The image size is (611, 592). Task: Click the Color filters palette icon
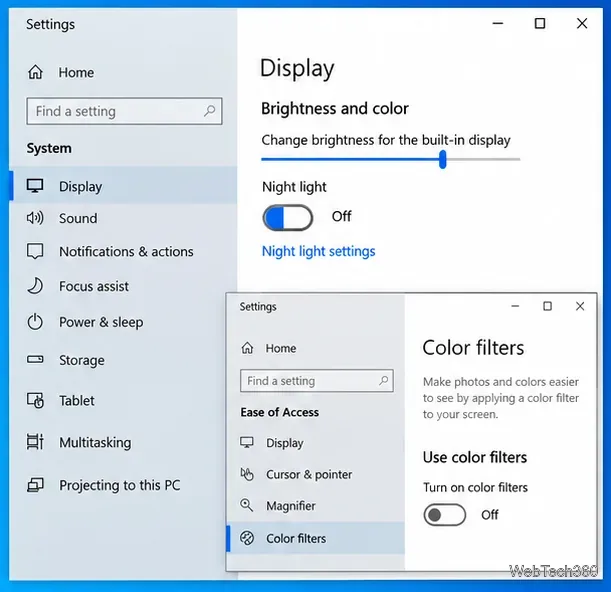247,538
